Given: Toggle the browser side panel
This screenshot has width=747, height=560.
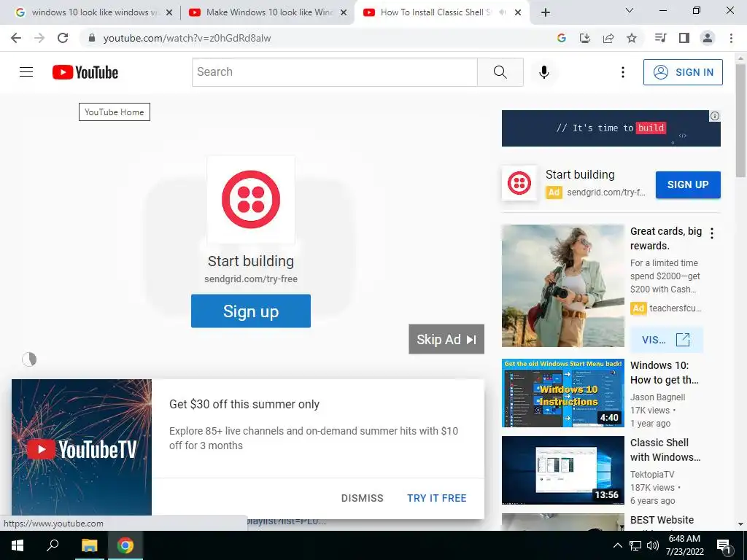Looking at the screenshot, I should [684, 38].
